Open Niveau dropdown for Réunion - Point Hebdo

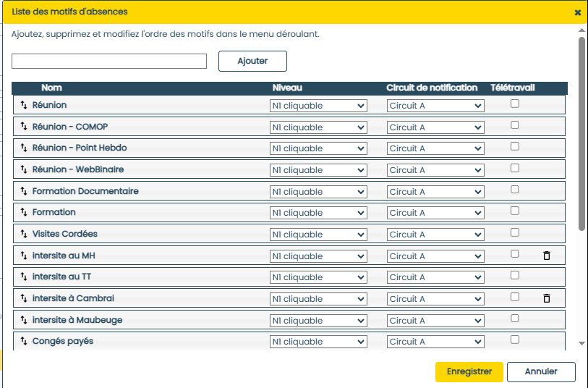click(x=318, y=149)
